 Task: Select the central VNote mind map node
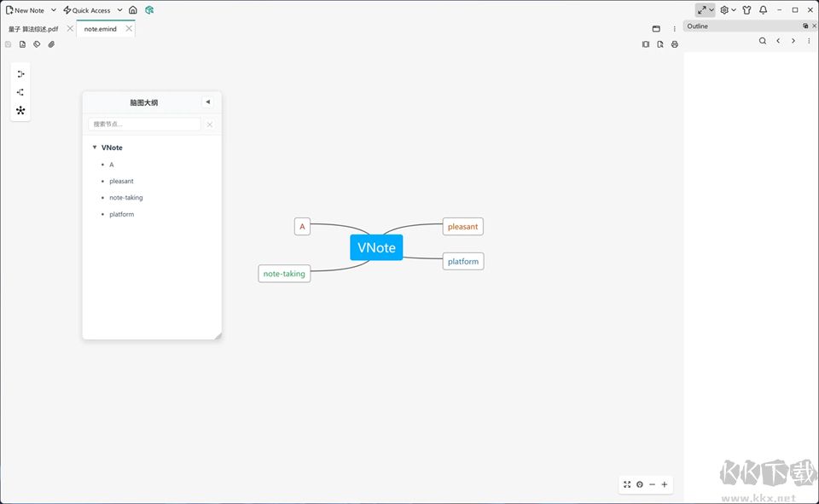[x=376, y=247]
